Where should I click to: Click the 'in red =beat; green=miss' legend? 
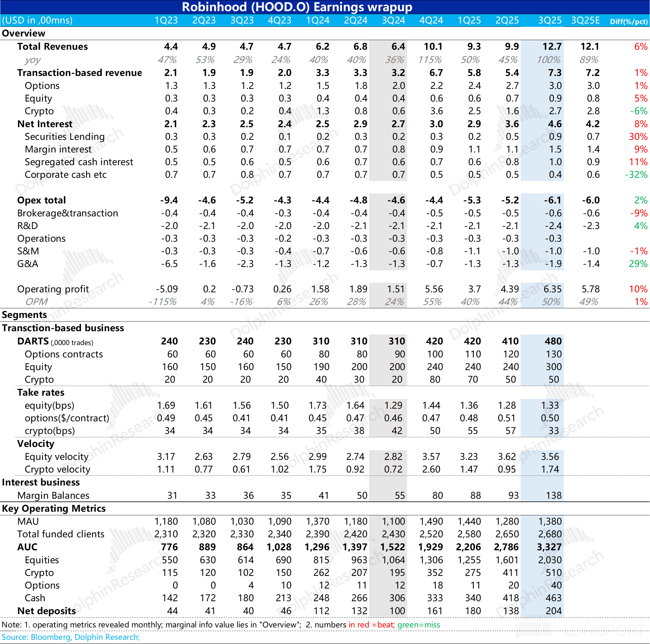pyautogui.click(x=394, y=625)
